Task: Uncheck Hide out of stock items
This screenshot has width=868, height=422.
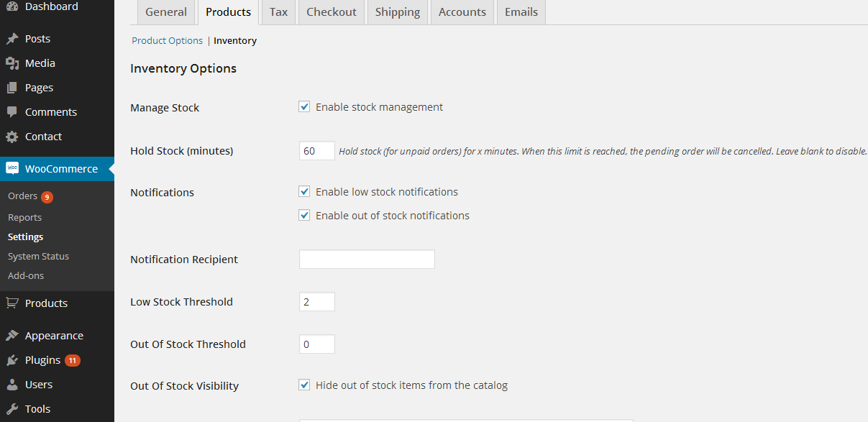Action: (304, 385)
